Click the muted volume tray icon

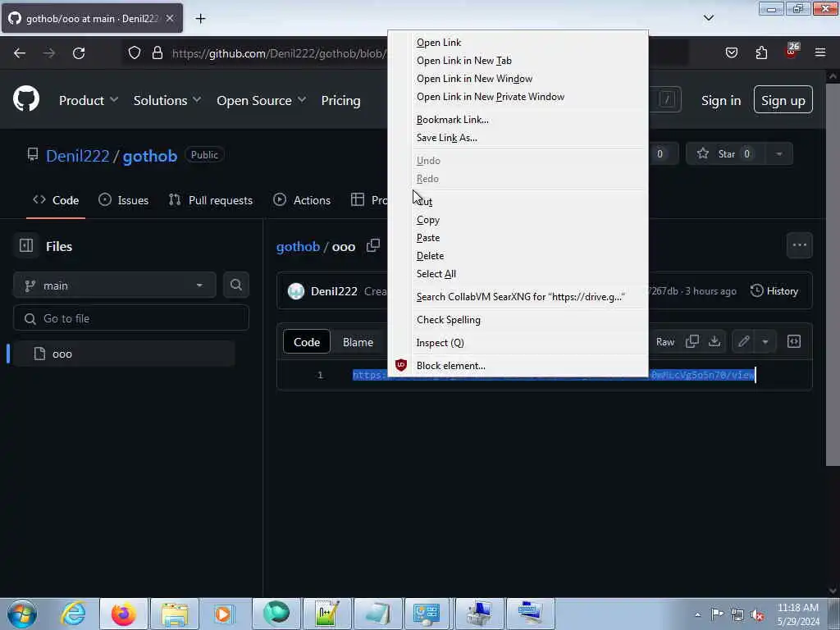point(757,615)
